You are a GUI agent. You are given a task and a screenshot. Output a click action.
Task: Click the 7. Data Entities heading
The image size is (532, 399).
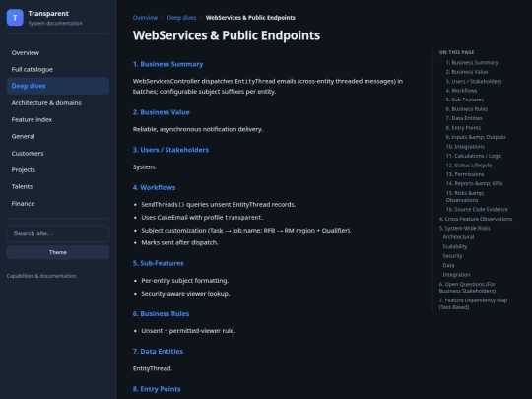coord(158,352)
